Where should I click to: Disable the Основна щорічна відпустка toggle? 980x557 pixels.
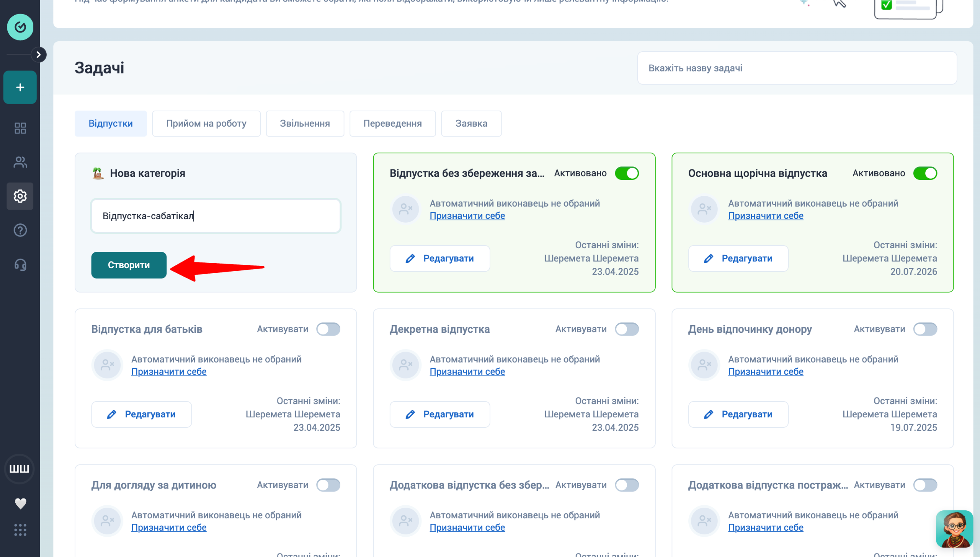tap(925, 173)
